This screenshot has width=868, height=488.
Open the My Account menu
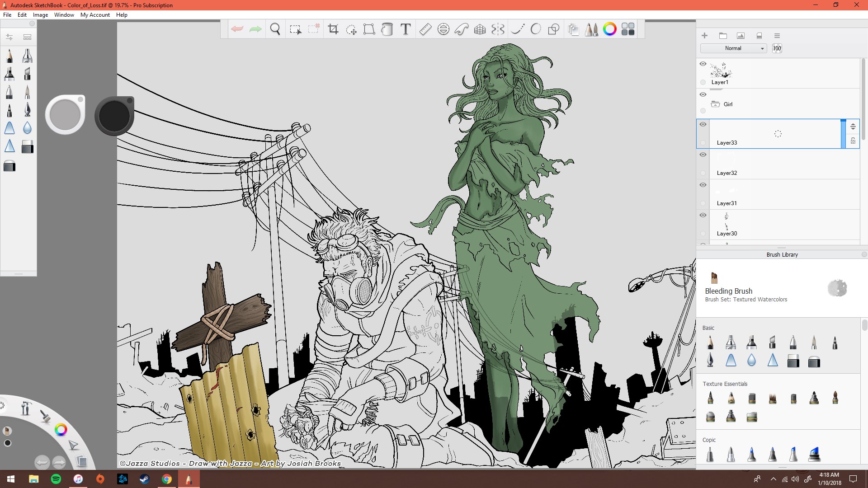[x=95, y=15]
